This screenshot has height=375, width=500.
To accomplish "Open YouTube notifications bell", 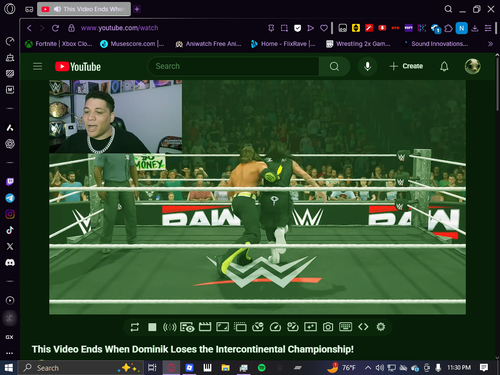I will [444, 66].
